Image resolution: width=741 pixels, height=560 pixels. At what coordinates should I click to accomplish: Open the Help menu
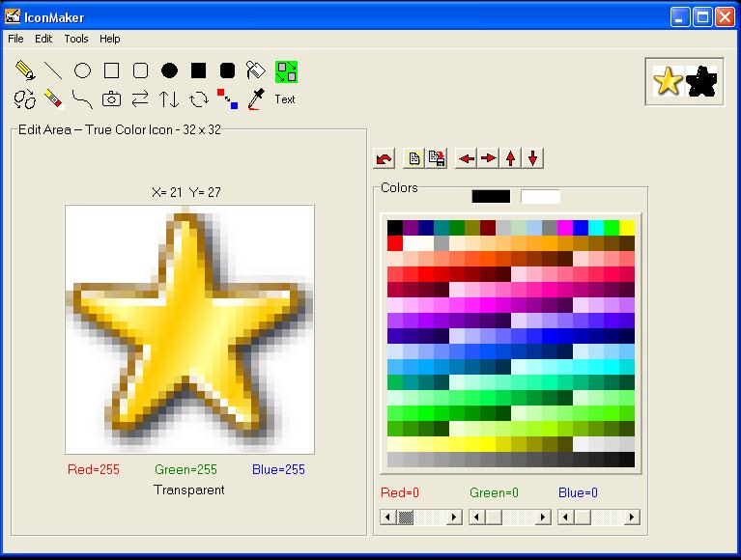point(109,39)
